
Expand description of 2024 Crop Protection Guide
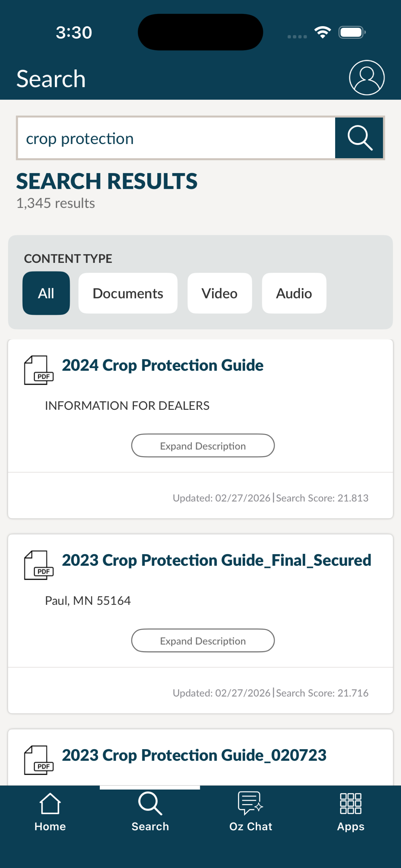203,445
